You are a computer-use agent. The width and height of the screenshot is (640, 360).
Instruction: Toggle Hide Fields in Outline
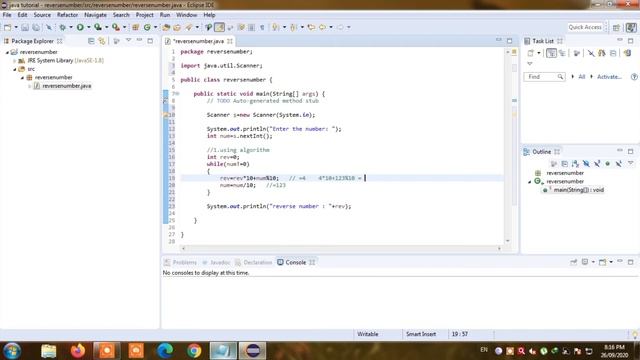click(586, 164)
